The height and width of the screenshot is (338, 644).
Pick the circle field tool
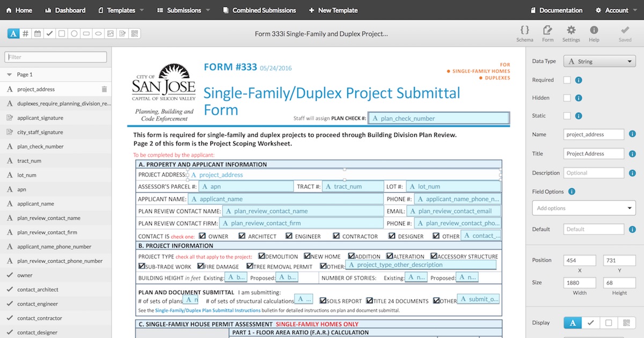point(74,33)
